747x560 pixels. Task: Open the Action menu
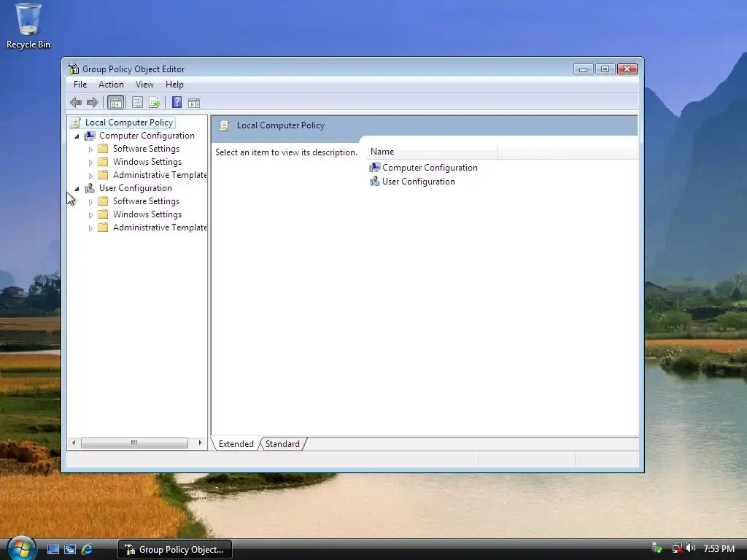point(111,85)
